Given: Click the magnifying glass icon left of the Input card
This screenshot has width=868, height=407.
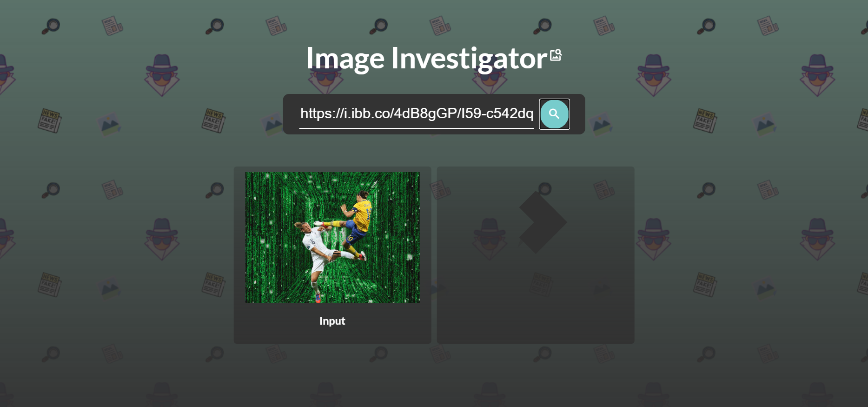Looking at the screenshot, I should [214, 190].
